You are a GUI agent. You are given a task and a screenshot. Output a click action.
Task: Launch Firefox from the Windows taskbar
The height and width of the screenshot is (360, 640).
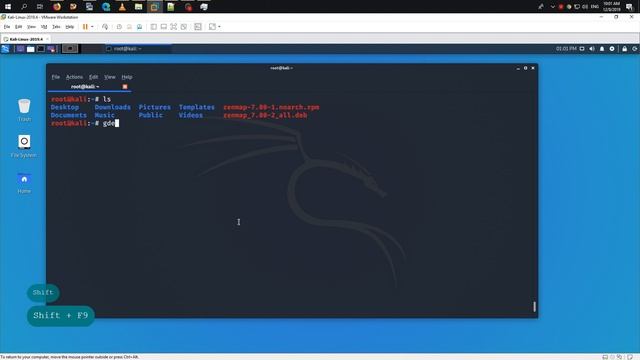point(57,7)
